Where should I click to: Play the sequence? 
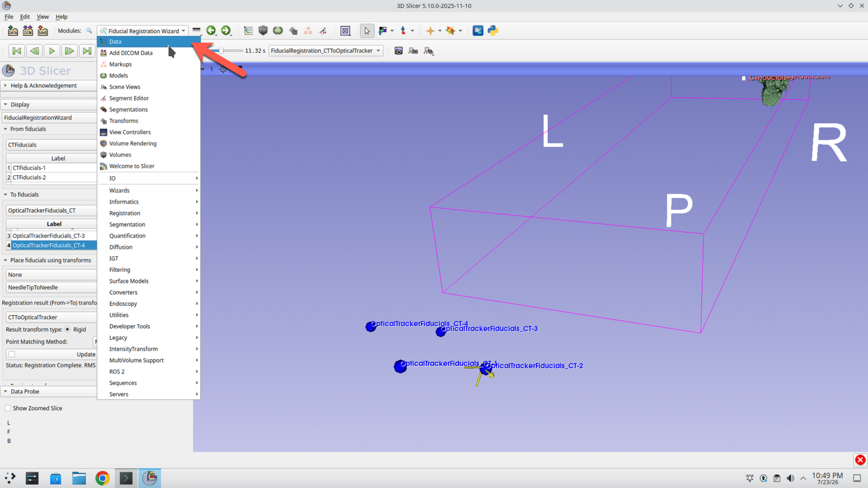click(52, 51)
